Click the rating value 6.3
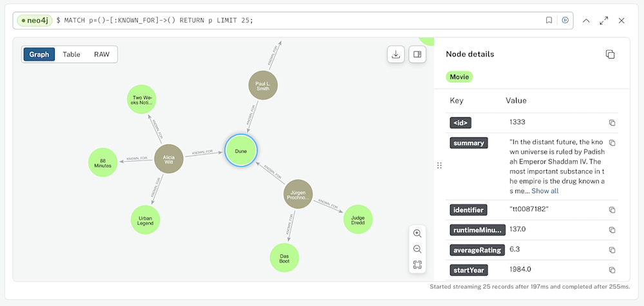Image resolution: width=644 pixels, height=306 pixels. pos(514,249)
